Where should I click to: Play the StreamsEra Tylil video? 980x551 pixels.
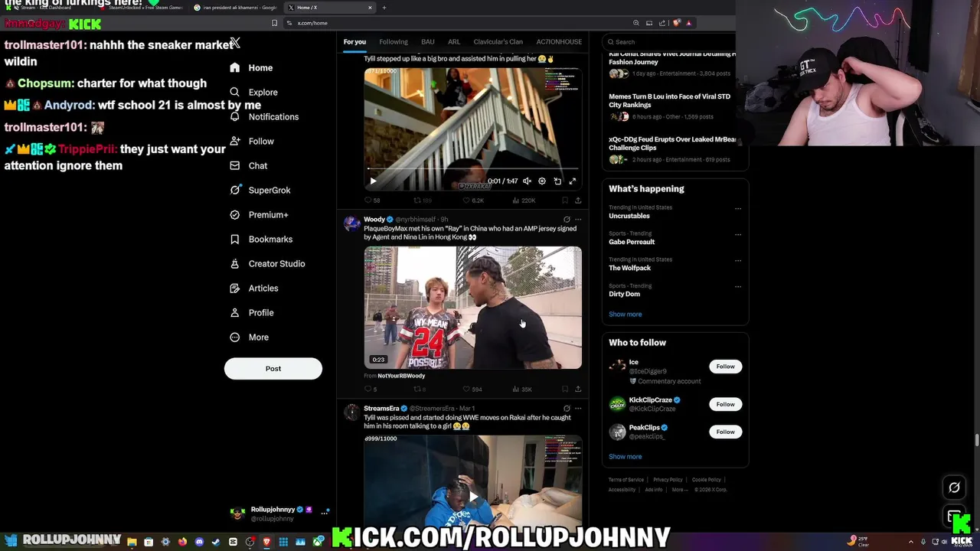pos(473,497)
